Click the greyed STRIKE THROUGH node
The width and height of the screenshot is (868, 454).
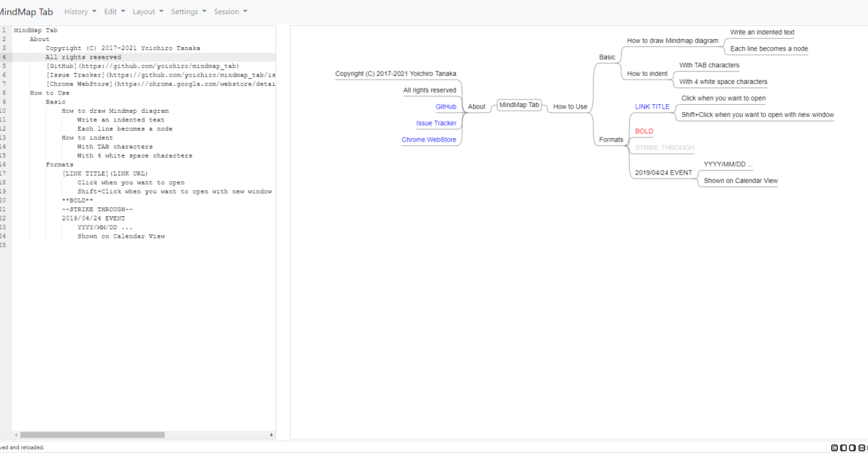(x=664, y=147)
